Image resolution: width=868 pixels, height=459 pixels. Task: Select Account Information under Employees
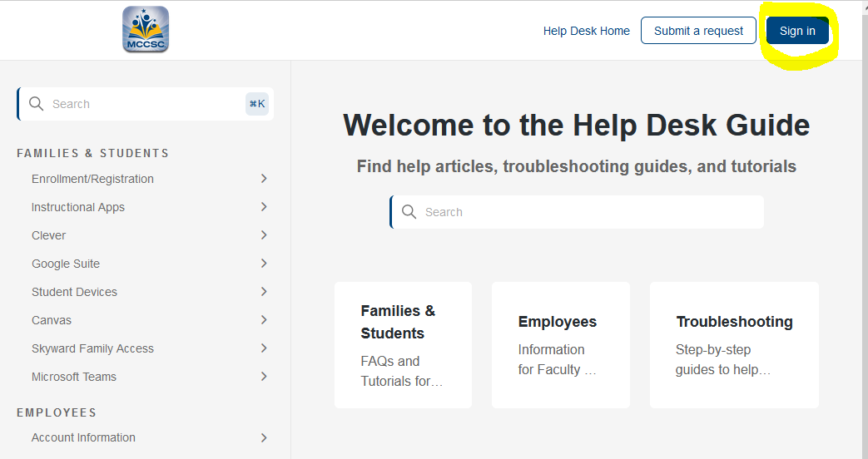[x=83, y=437]
